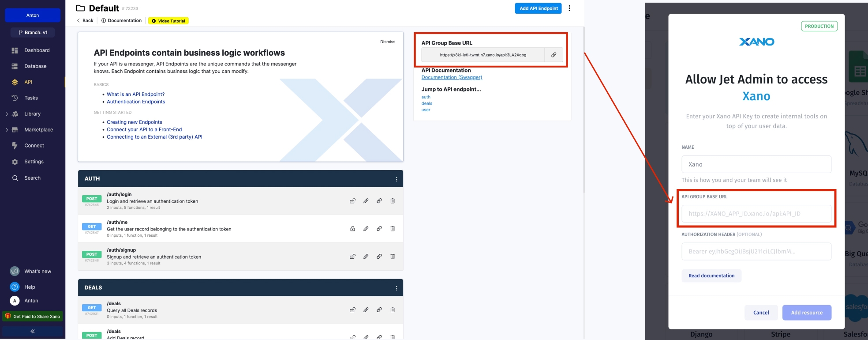Delete the GET /deals endpoint via trash icon
The image size is (868, 340).
point(392,310)
